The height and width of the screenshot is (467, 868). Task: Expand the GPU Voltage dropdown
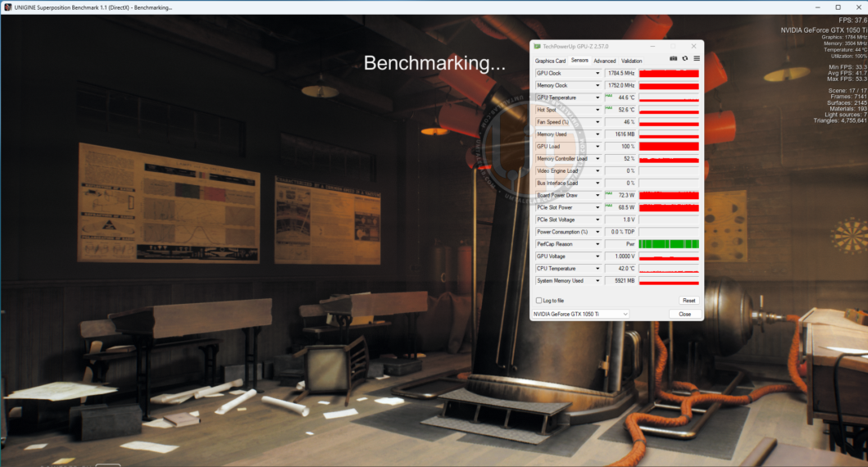click(598, 256)
